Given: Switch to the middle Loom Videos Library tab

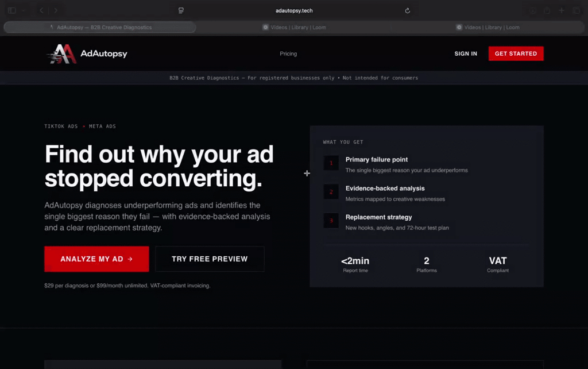Looking at the screenshot, I should point(294,27).
